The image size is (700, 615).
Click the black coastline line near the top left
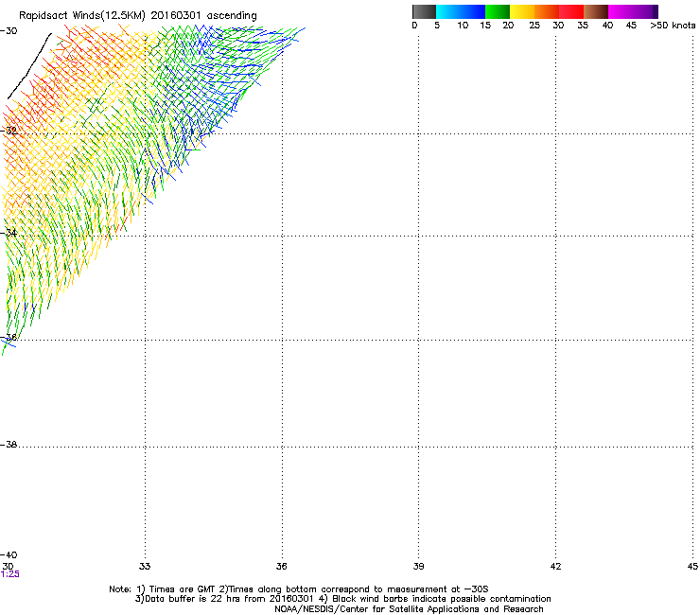29,66
